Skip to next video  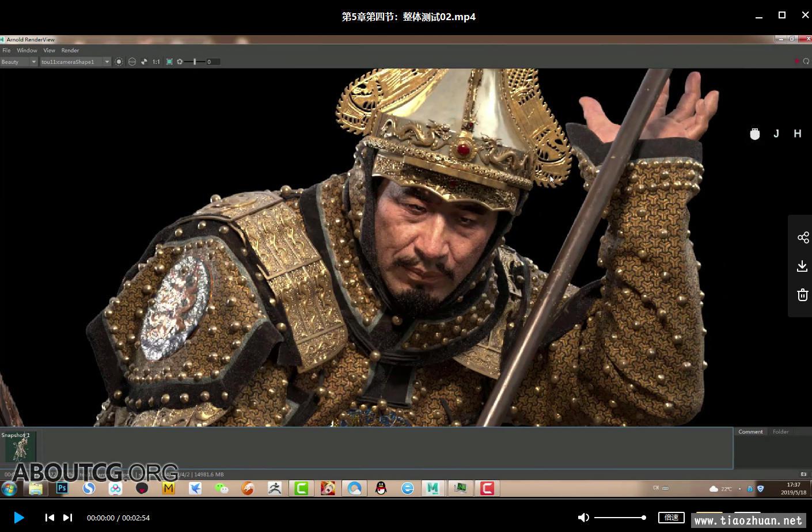pos(67,518)
